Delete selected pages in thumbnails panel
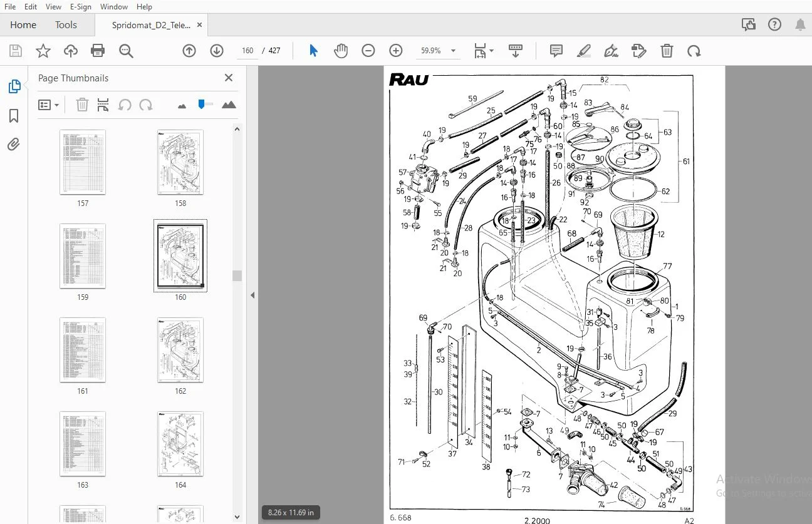This screenshot has height=524, width=812. [x=82, y=105]
